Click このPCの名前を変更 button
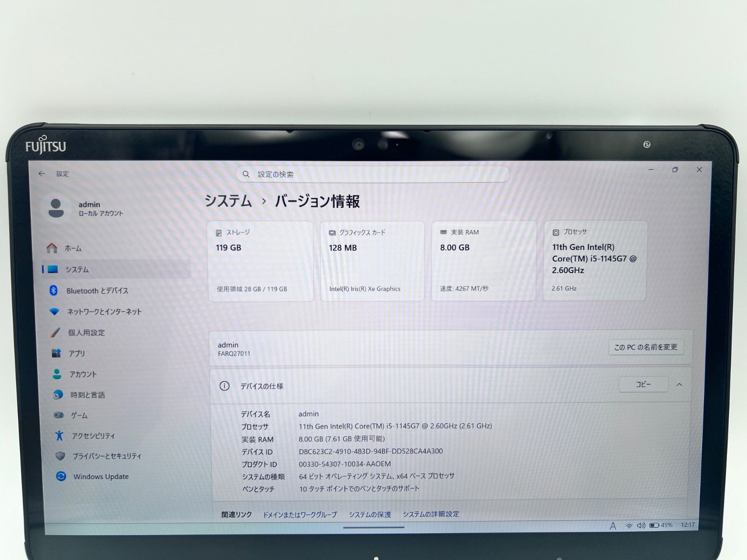 click(646, 347)
